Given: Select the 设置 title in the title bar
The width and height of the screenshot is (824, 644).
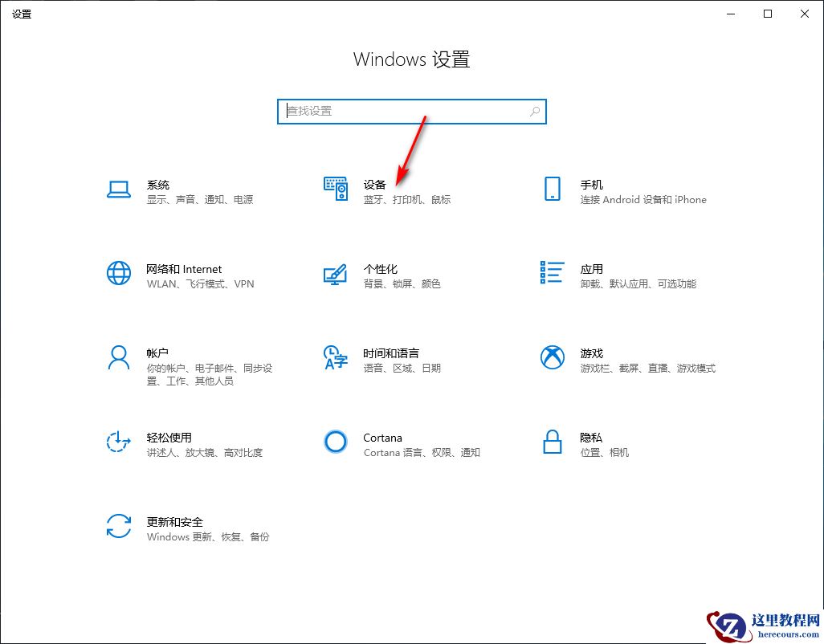Looking at the screenshot, I should (x=22, y=13).
